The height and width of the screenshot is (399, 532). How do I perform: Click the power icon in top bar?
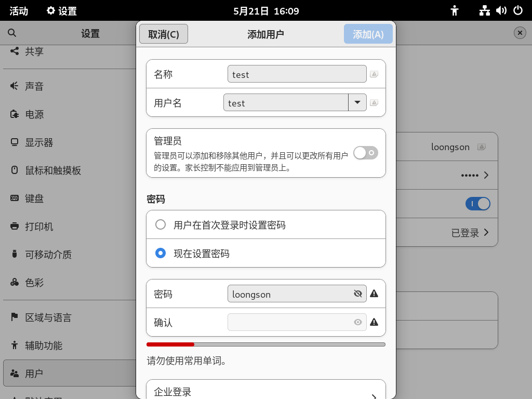tap(517, 10)
